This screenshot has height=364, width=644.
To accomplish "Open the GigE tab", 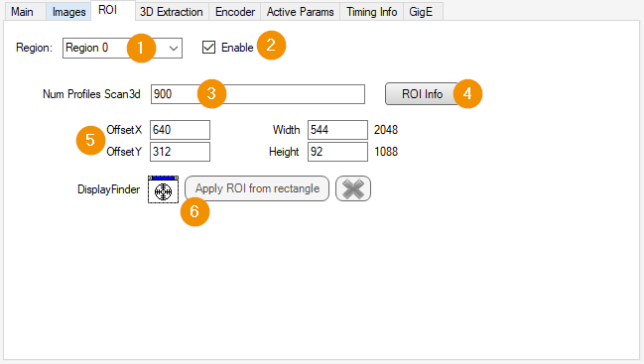I will pos(422,12).
